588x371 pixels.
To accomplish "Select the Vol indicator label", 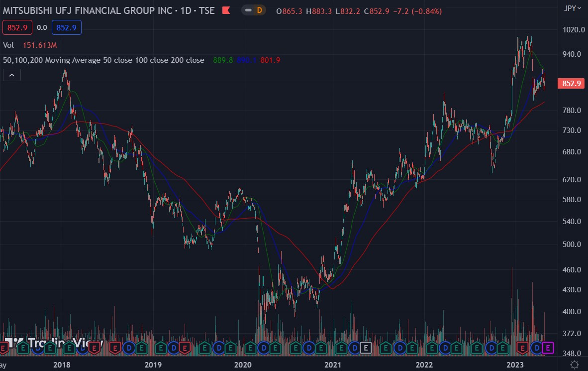I will pyautogui.click(x=8, y=45).
